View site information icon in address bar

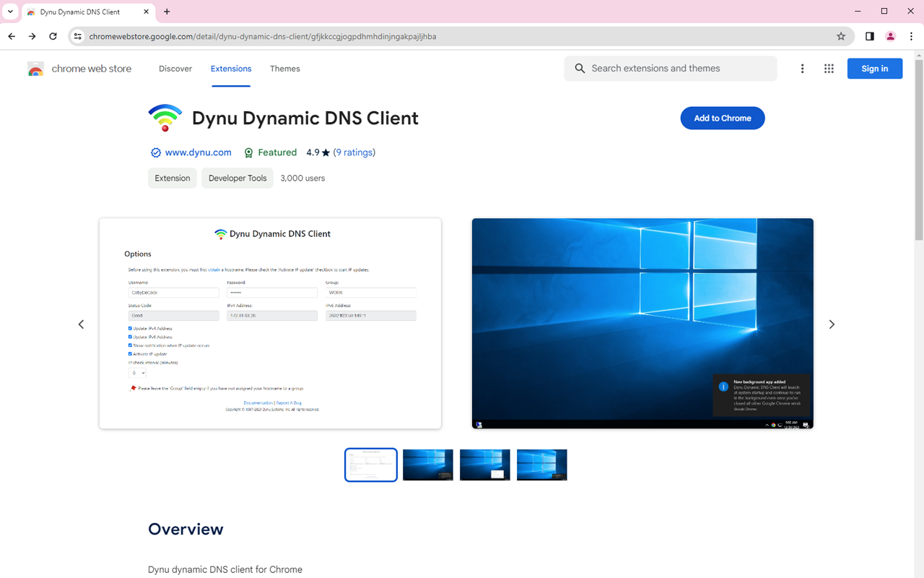tap(78, 36)
